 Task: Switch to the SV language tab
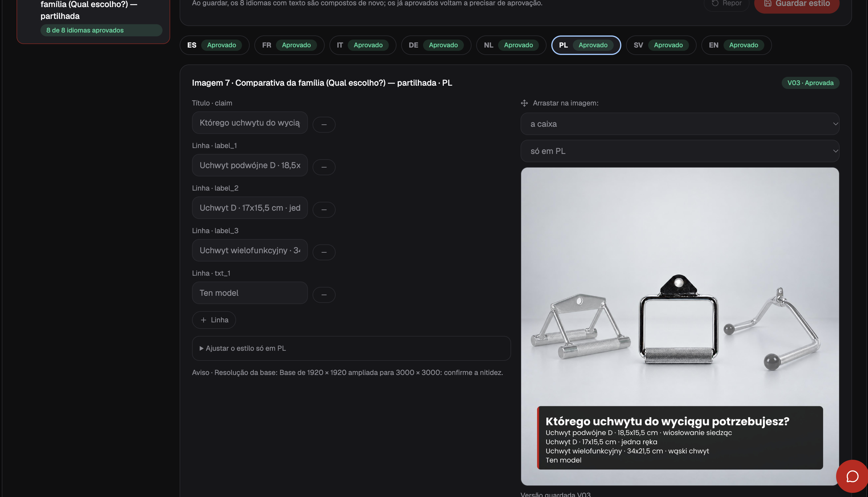(x=661, y=45)
